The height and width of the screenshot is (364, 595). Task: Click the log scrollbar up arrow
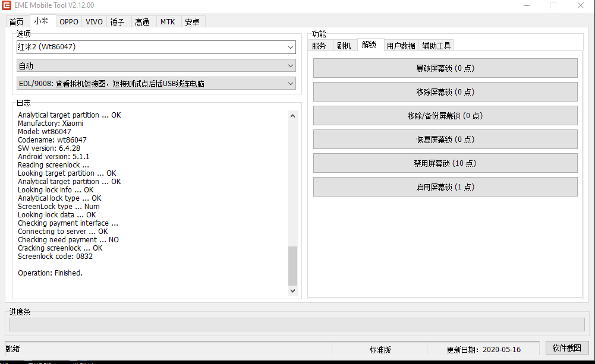(x=292, y=116)
